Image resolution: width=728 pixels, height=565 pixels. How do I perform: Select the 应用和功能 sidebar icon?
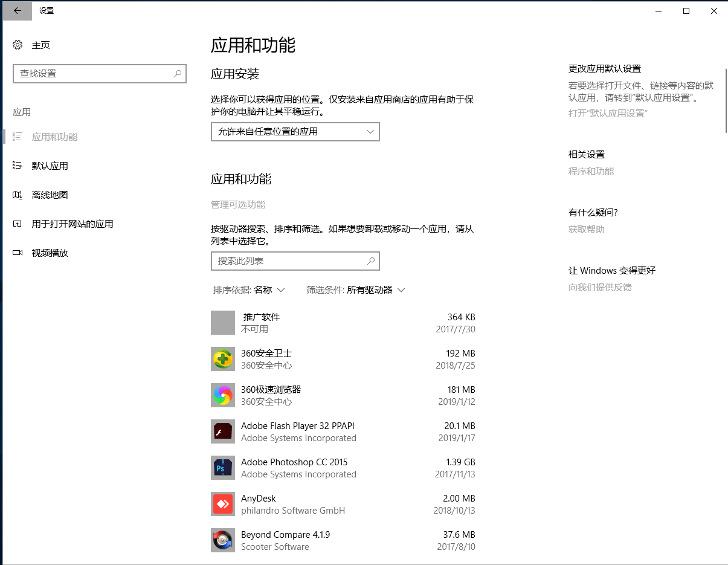(x=18, y=137)
